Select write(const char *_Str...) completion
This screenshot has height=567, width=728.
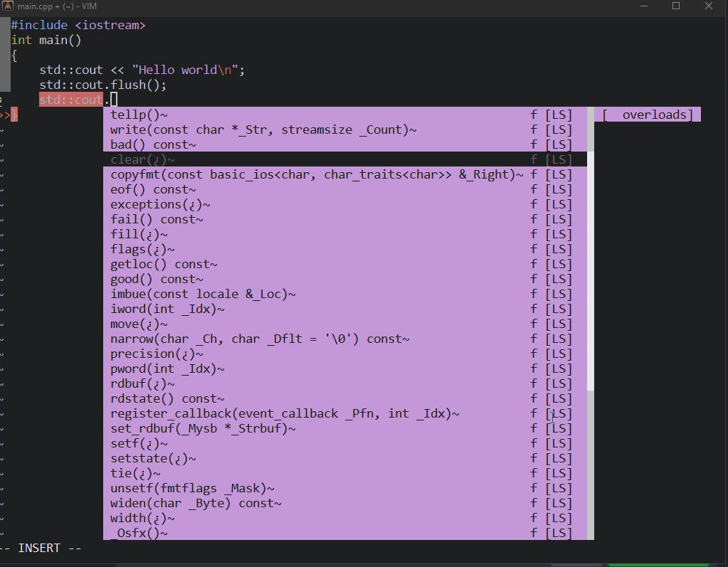(345, 129)
